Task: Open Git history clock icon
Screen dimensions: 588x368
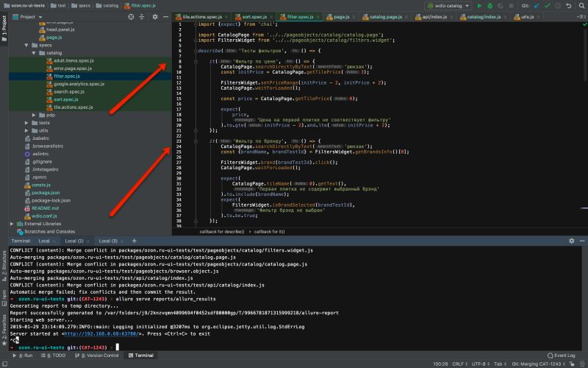Action: [x=558, y=6]
